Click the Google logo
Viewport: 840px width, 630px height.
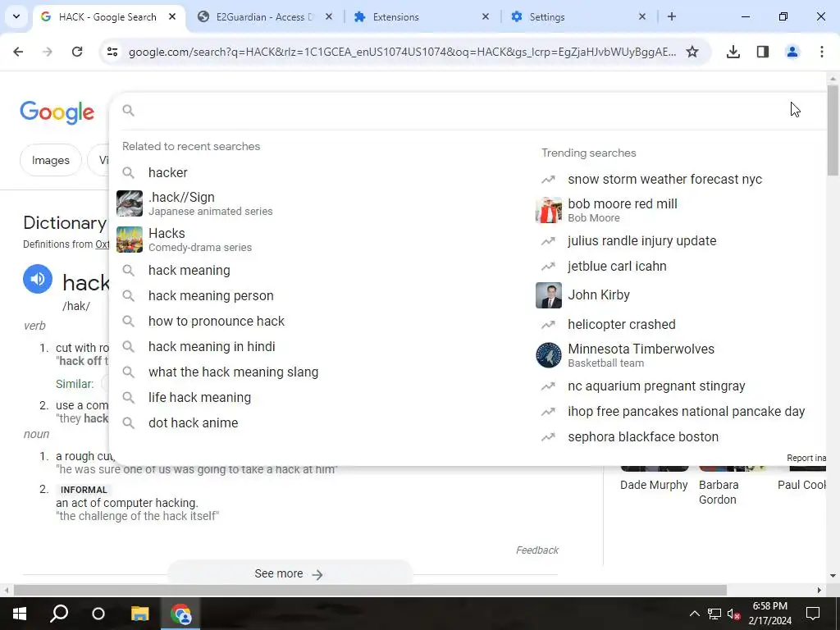tap(57, 112)
